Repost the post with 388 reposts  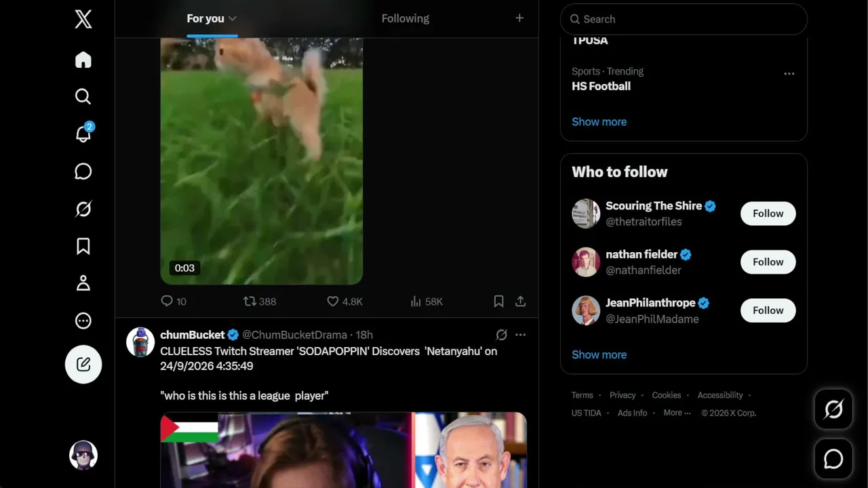pyautogui.click(x=260, y=301)
